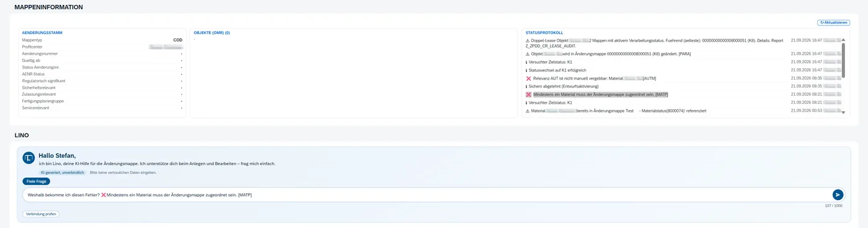Click the status log scroll-down arrow
This screenshot has height=228, width=868.
[843, 112]
